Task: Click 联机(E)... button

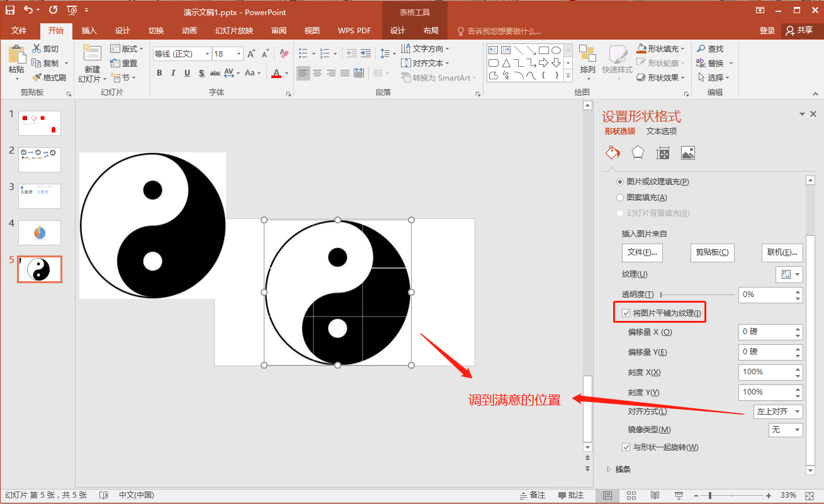Action: [x=782, y=252]
